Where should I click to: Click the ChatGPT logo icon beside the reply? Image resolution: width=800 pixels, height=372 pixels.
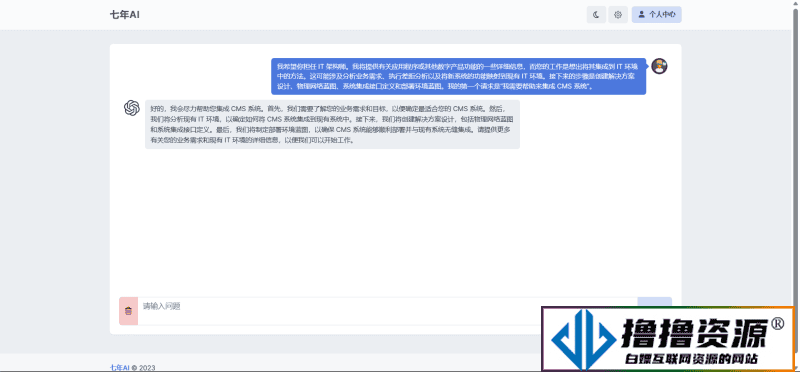[x=132, y=108]
